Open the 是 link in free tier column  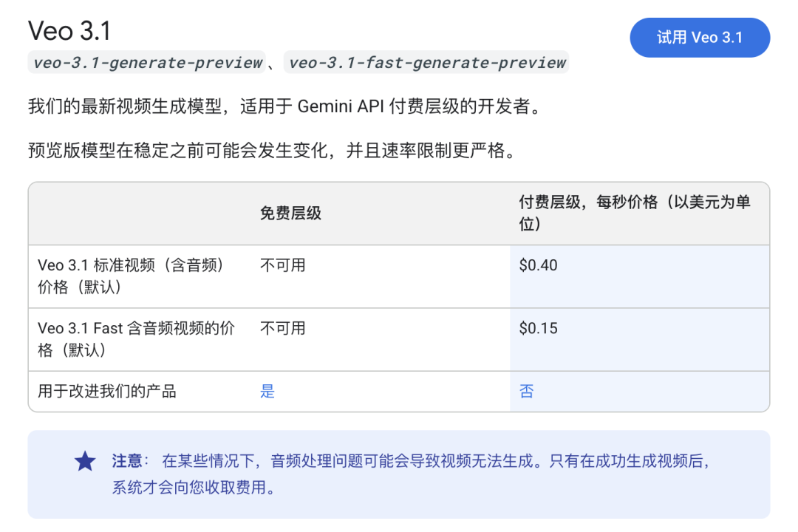pos(267,392)
